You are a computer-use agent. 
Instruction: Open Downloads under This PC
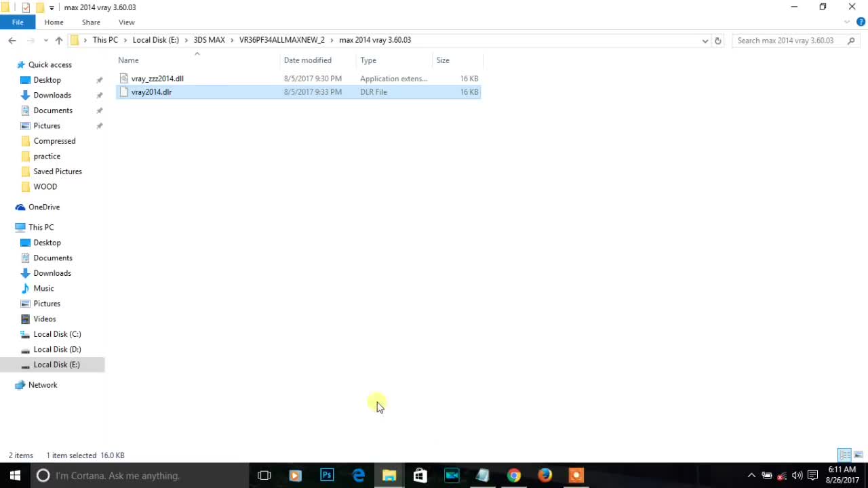(x=52, y=273)
